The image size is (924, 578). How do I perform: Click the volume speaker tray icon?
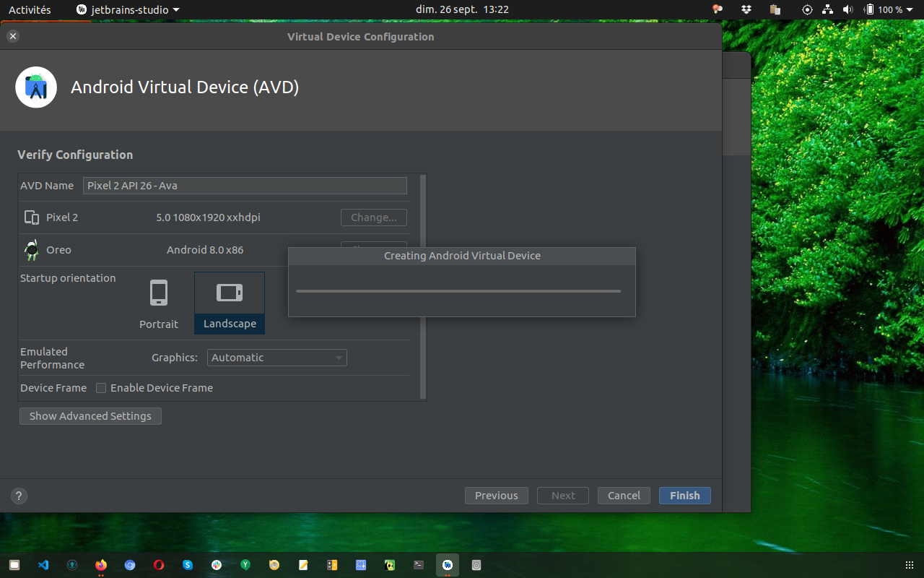[847, 9]
